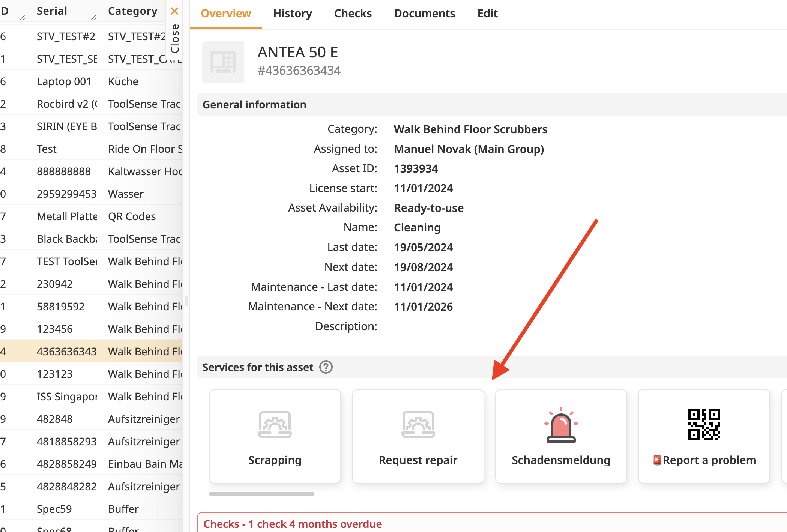This screenshot has height=532, width=787.
Task: Open the overdue checks warning banner
Action: (x=293, y=524)
